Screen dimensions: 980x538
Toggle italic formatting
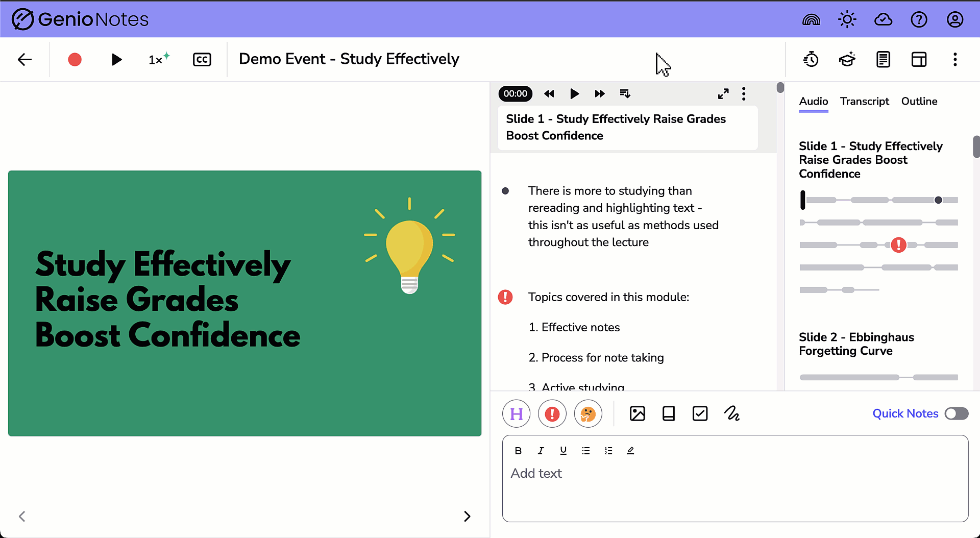click(x=541, y=451)
